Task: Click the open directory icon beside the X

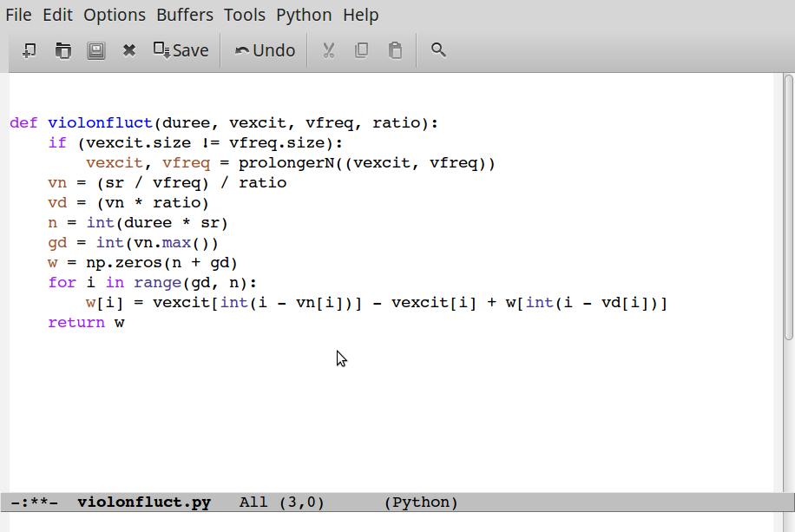Action: click(96, 50)
